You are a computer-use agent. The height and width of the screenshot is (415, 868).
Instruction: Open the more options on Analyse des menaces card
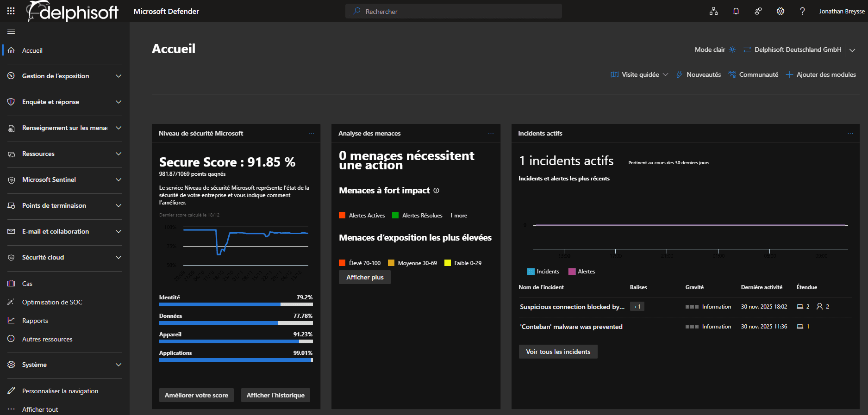(491, 133)
